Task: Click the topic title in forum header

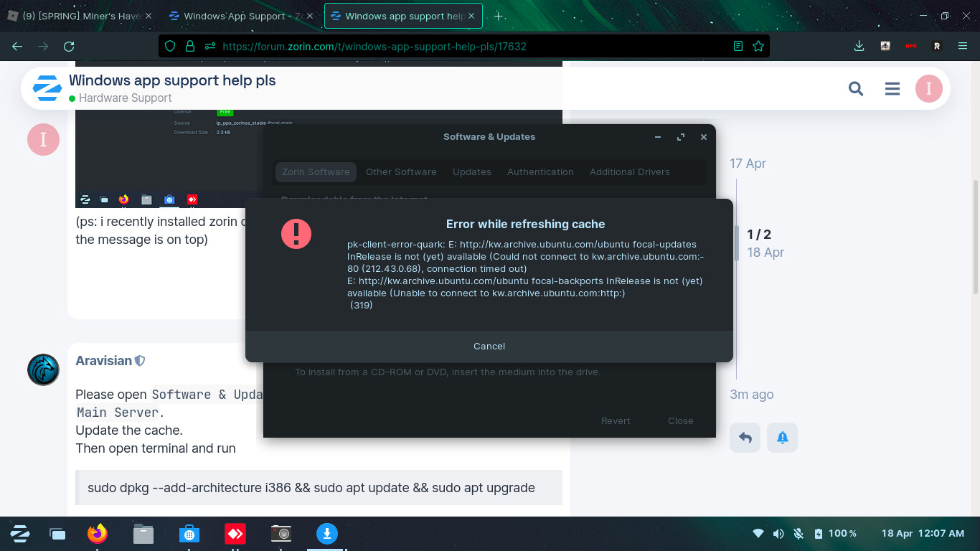Action: pyautogui.click(x=172, y=80)
